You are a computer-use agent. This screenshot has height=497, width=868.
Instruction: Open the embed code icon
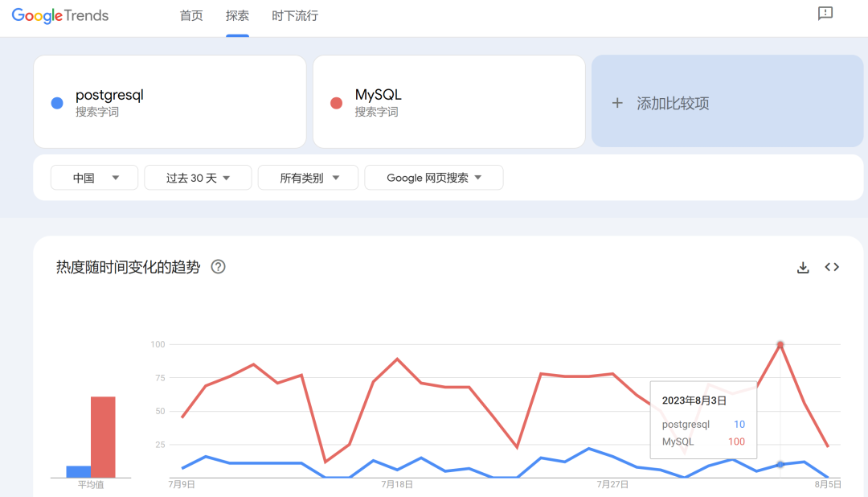pyautogui.click(x=832, y=267)
